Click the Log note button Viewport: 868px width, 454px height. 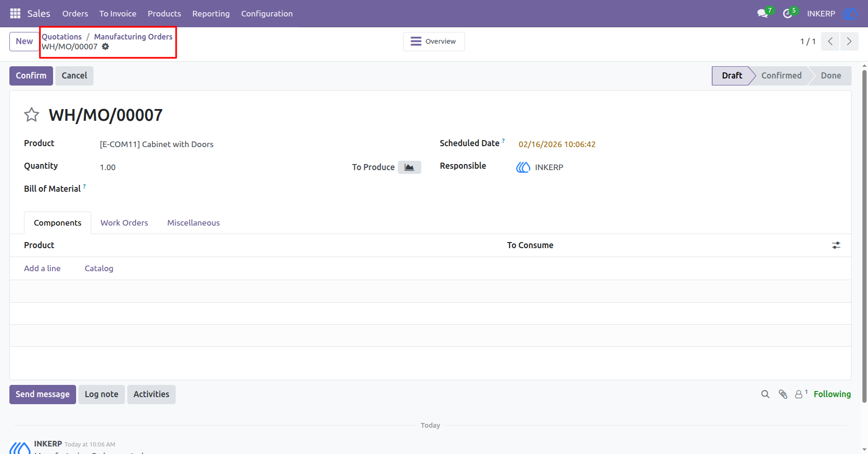[101, 394]
